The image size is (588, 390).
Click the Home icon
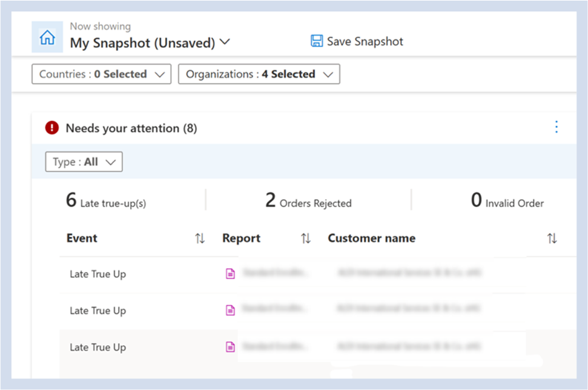(47, 38)
